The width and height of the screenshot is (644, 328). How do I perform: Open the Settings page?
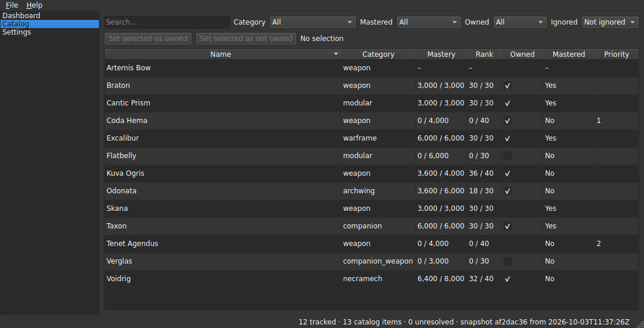(50, 32)
